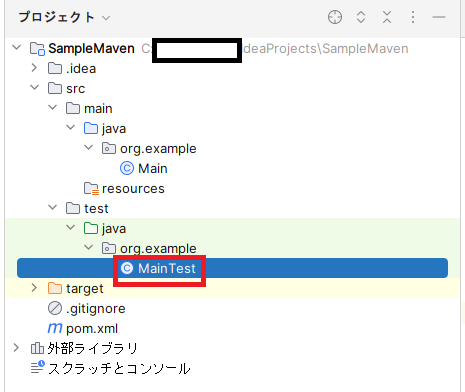Screen dimensions: 465x392
Task: Select the java label under test
Action: pyautogui.click(x=114, y=229)
